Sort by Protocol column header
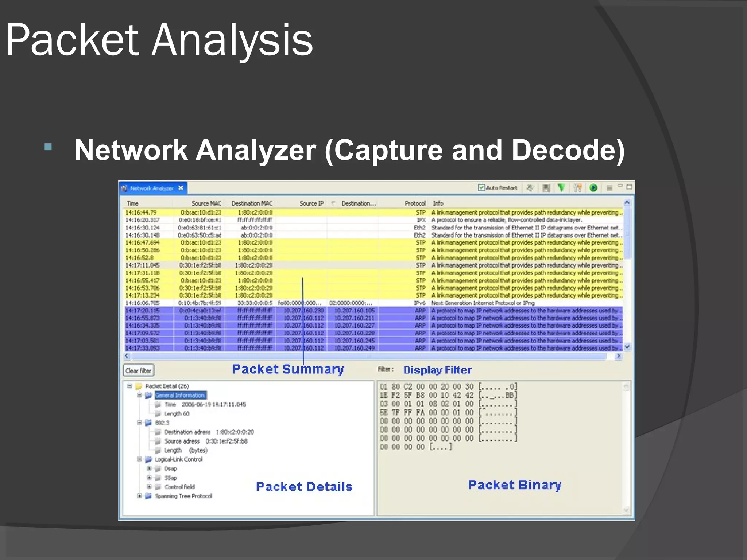The height and width of the screenshot is (560, 747). [403, 203]
